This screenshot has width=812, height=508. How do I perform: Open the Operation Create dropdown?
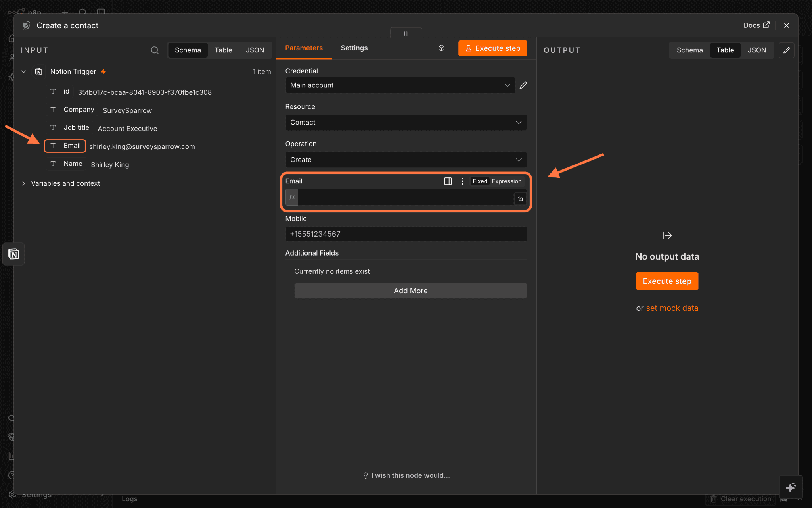(406, 160)
